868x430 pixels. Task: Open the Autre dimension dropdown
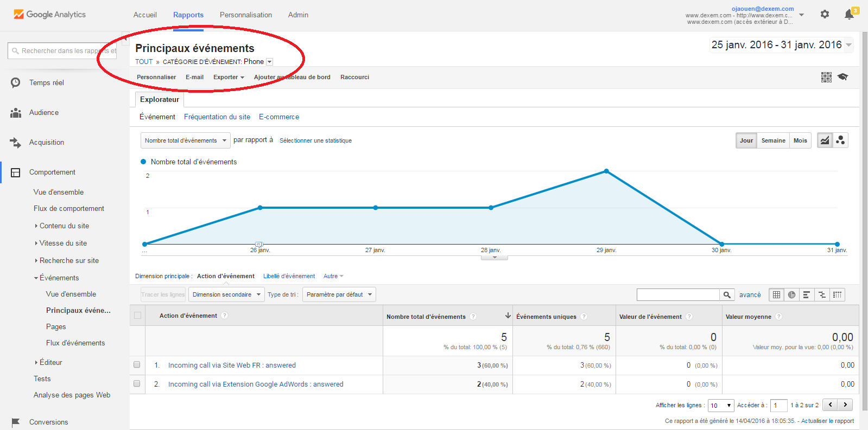click(x=333, y=276)
